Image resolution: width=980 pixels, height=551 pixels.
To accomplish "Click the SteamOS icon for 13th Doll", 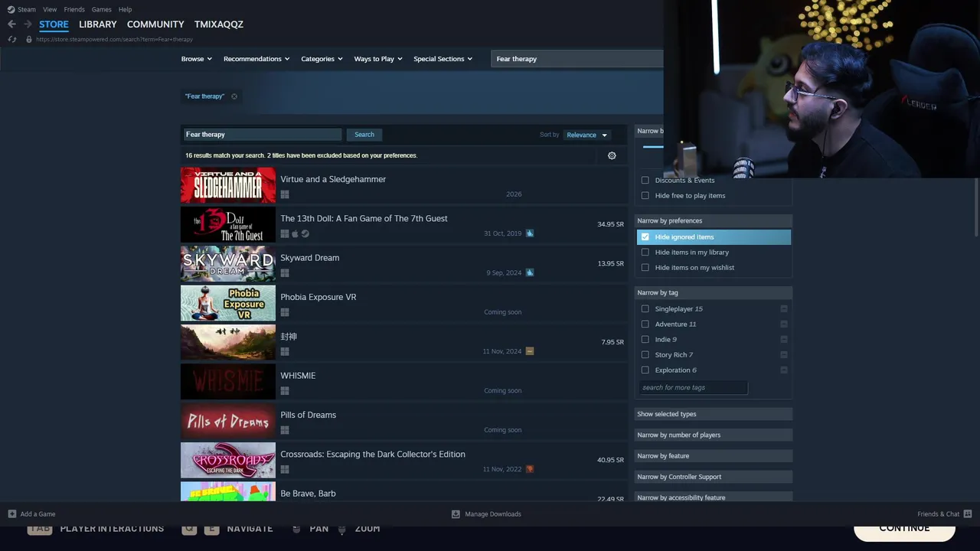I will tap(305, 233).
